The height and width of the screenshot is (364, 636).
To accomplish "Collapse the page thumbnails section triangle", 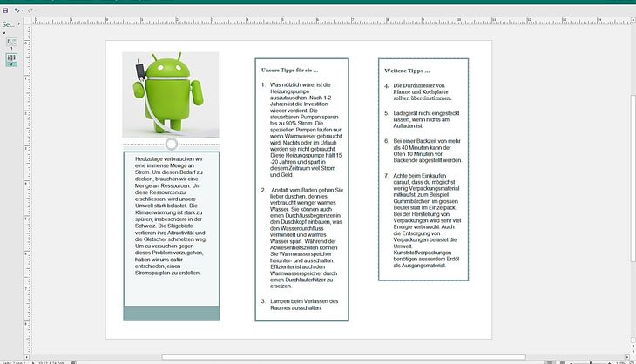I will tap(4, 33).
